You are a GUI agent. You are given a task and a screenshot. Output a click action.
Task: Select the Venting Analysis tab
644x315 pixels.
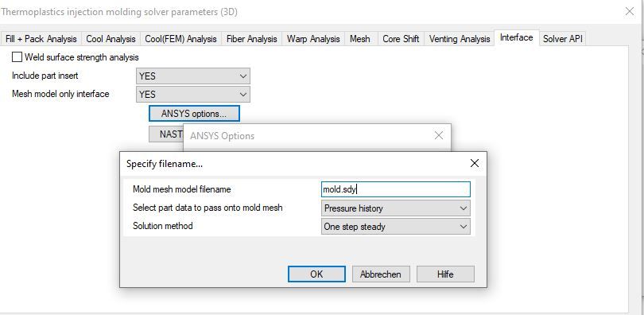tap(460, 39)
